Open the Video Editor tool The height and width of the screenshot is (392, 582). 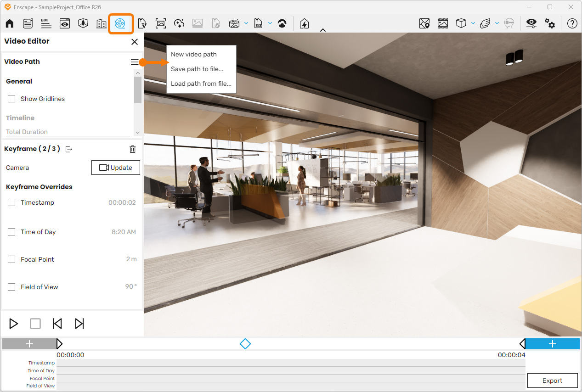[121, 23]
